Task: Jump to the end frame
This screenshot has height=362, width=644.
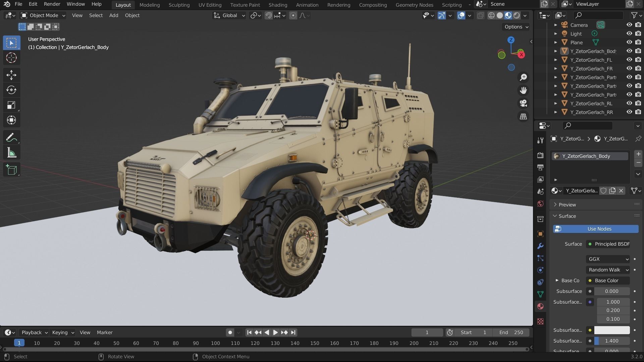Action: pyautogui.click(x=293, y=333)
